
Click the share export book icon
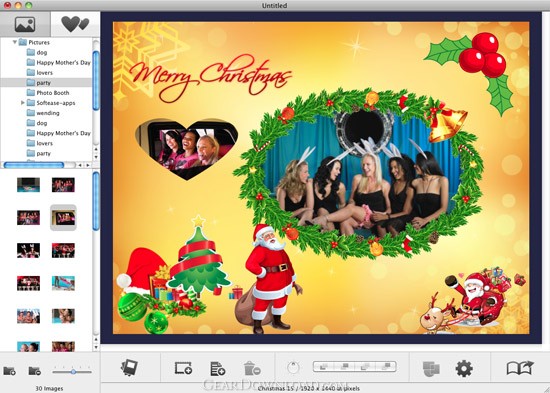pos(520,368)
